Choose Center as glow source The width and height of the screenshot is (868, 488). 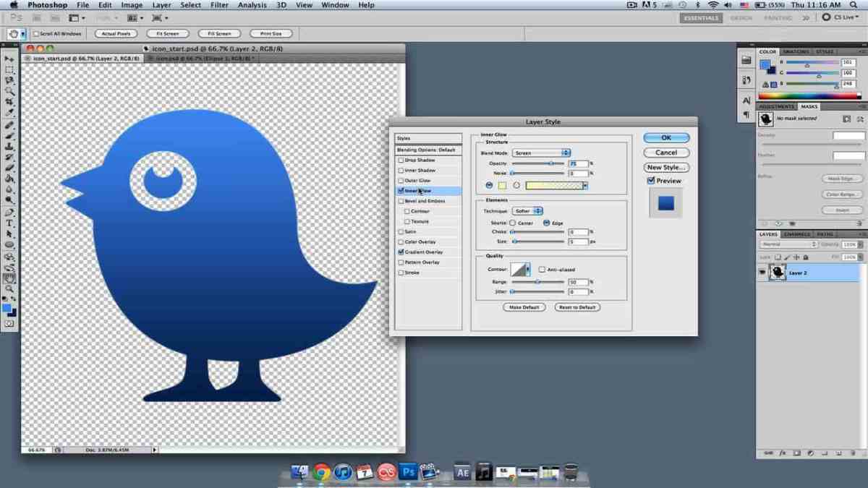click(512, 223)
